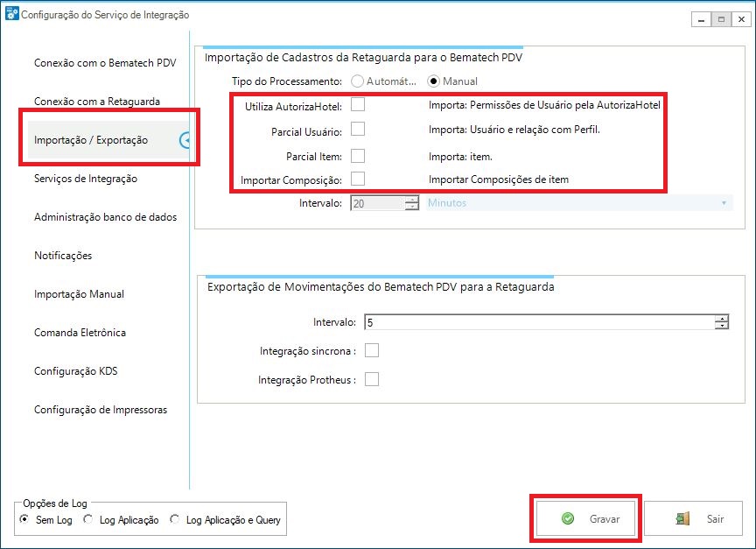
Task: Check the Integração Protheus checkbox
Action: [372, 379]
